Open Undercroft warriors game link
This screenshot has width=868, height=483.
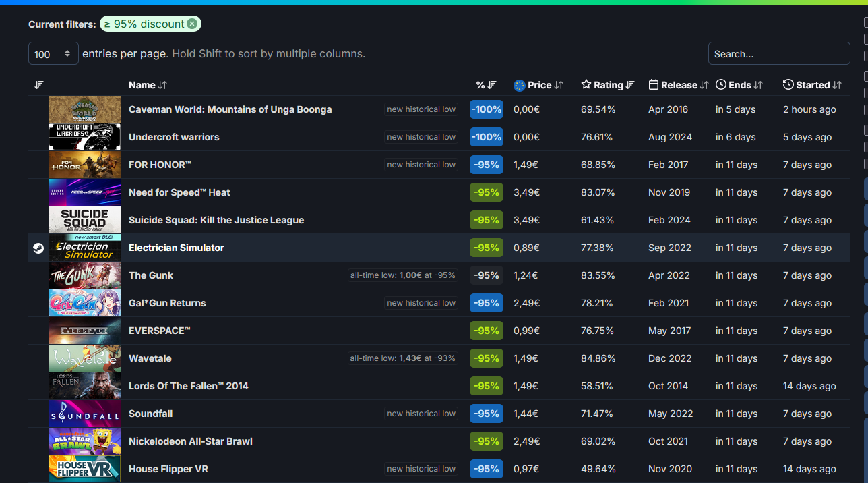174,137
